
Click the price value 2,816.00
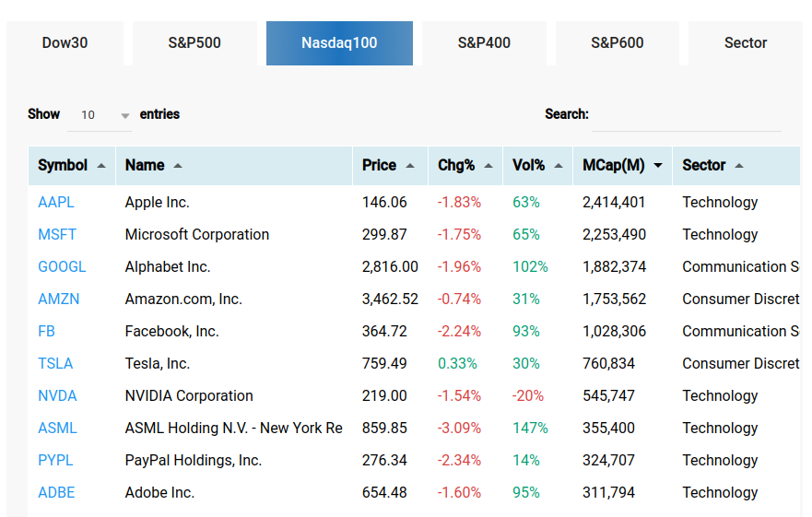tap(390, 266)
